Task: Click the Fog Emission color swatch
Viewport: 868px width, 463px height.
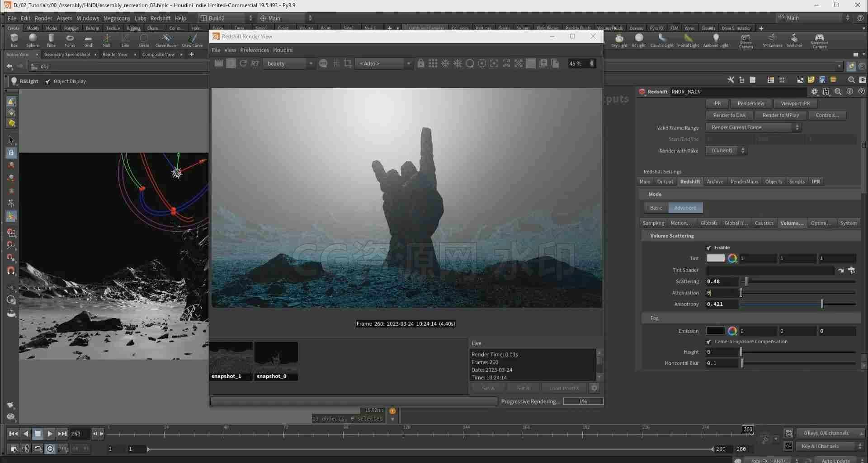Action: pyautogui.click(x=715, y=331)
